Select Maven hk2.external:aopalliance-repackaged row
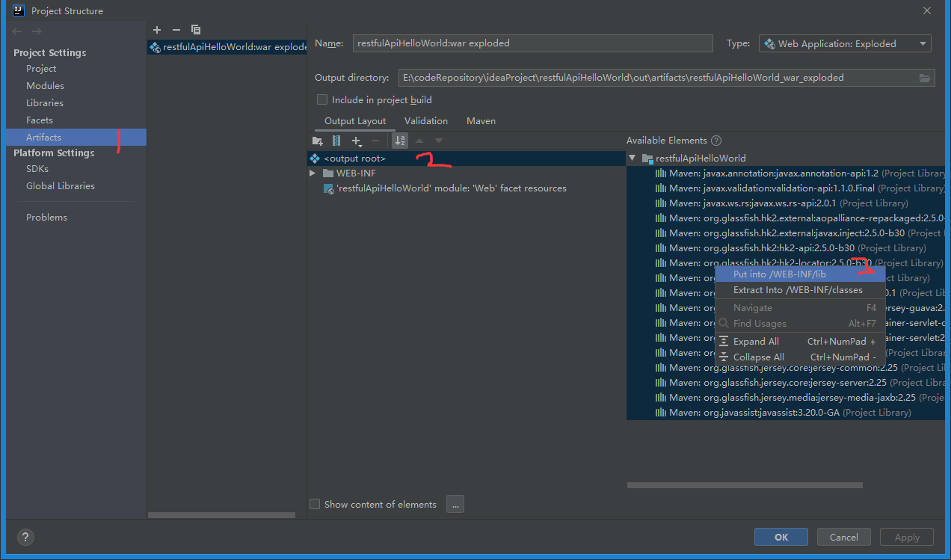Viewport: 951px width, 560px height. pyautogui.click(x=786, y=218)
